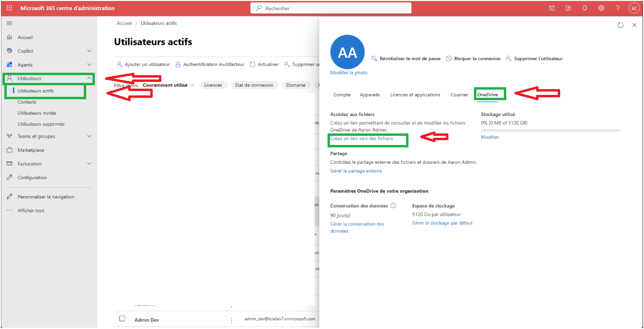Click Réinitialiser le mot de passe

406,59
